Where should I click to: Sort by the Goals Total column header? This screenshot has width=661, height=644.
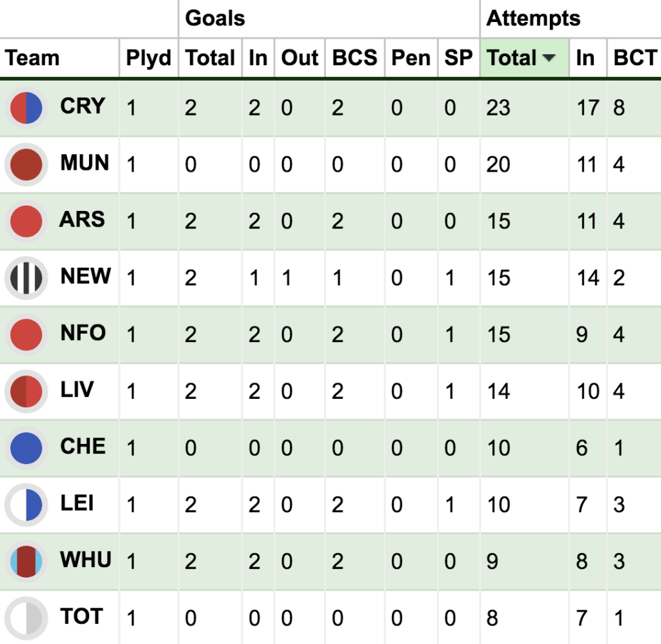coord(210,58)
